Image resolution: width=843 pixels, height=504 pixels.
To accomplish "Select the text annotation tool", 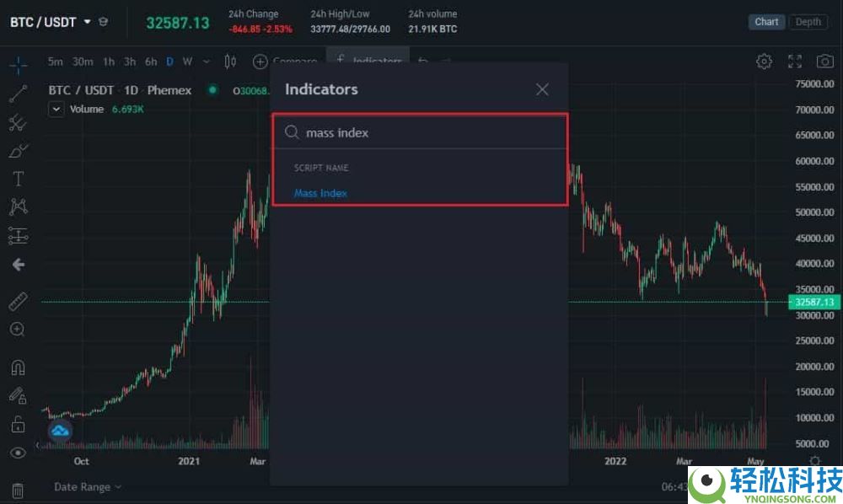I will tap(18, 179).
